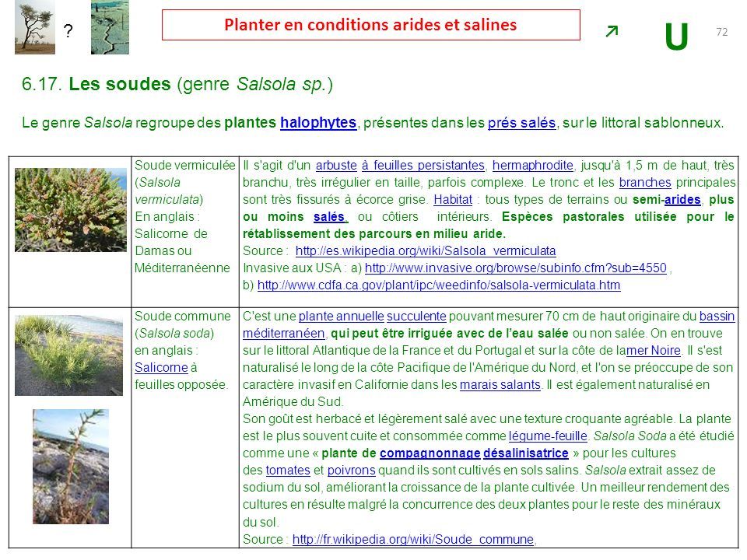Click the '(Salsola soda)' italic text

tap(174, 334)
